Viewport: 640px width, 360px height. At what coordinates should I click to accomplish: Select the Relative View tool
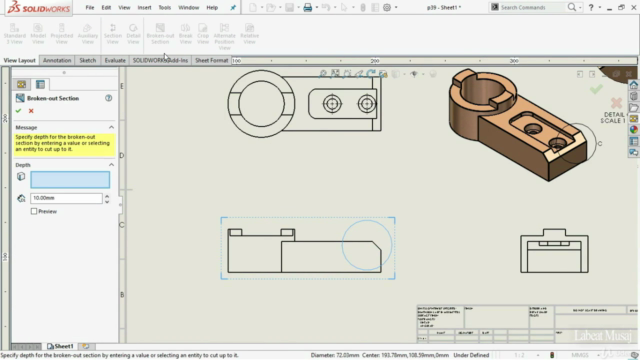249,34
